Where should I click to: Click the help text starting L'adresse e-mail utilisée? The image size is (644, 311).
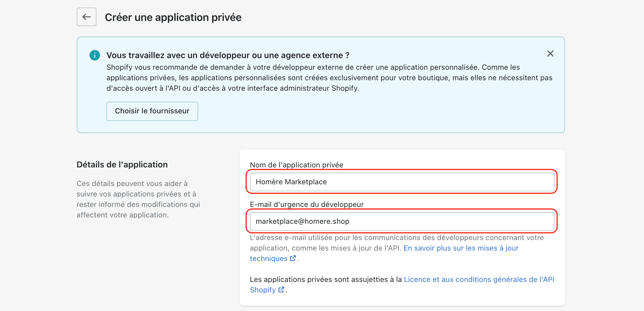pyautogui.click(x=397, y=243)
